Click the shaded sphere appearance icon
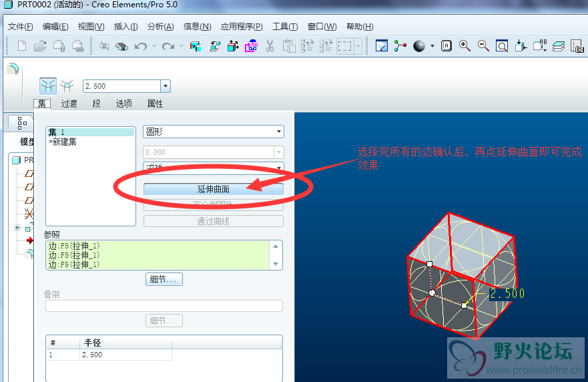This screenshot has height=382, width=588. pyautogui.click(x=419, y=46)
